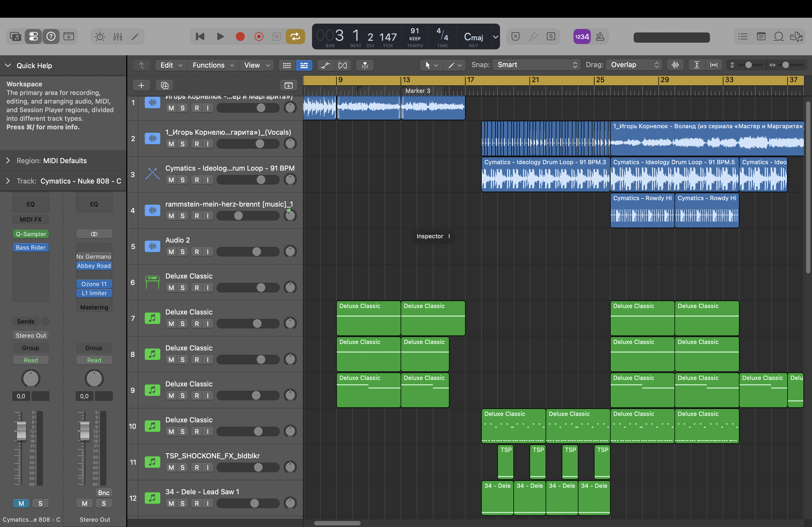
Task: Open the Edit menu
Action: [171, 65]
